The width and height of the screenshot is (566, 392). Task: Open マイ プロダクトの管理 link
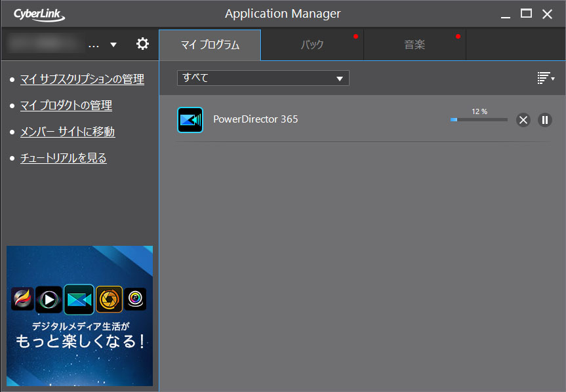click(66, 106)
